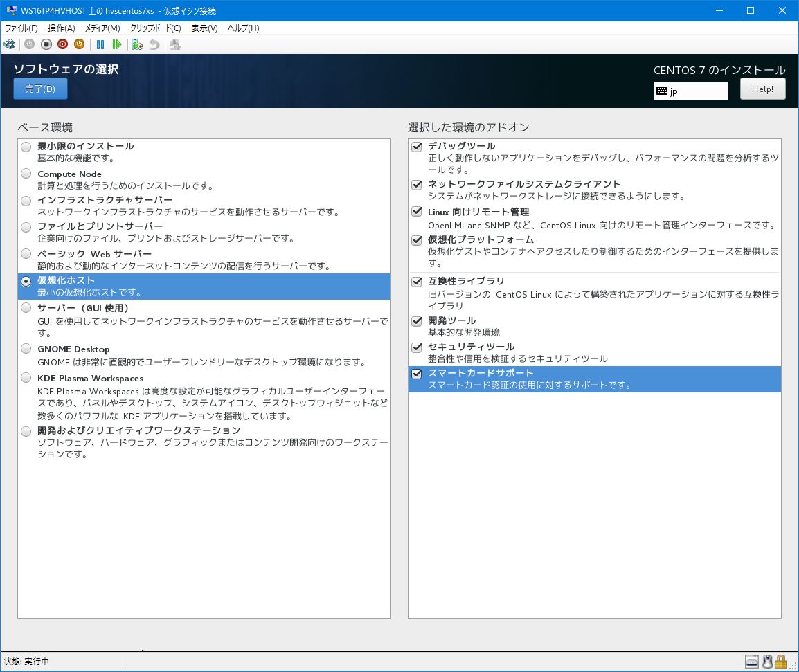Uncheck ネットワークファイルシステムクライアント checkbox
The height and width of the screenshot is (672, 799).
(417, 184)
